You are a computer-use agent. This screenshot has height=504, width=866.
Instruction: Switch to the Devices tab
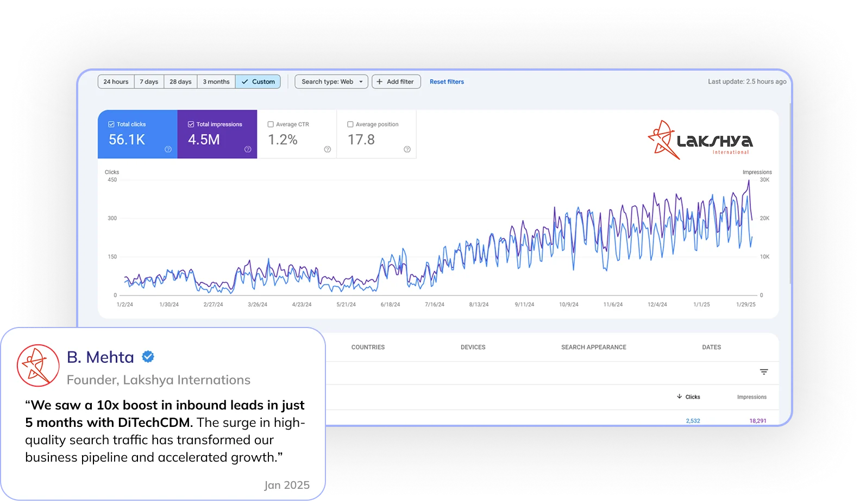coord(473,347)
